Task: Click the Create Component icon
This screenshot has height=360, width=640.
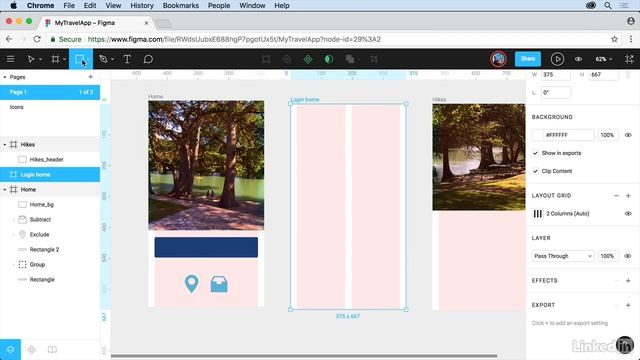Action: click(308, 59)
